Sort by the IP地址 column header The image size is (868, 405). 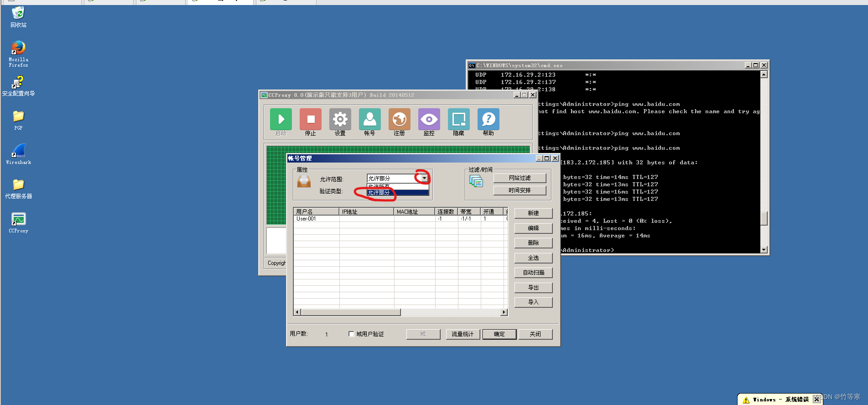[367, 211]
